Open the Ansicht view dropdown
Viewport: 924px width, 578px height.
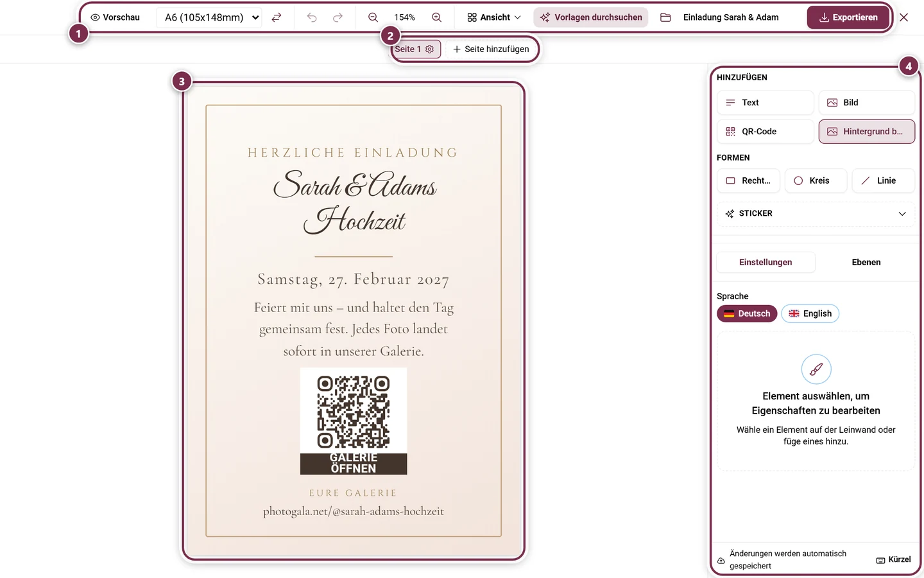[494, 17]
